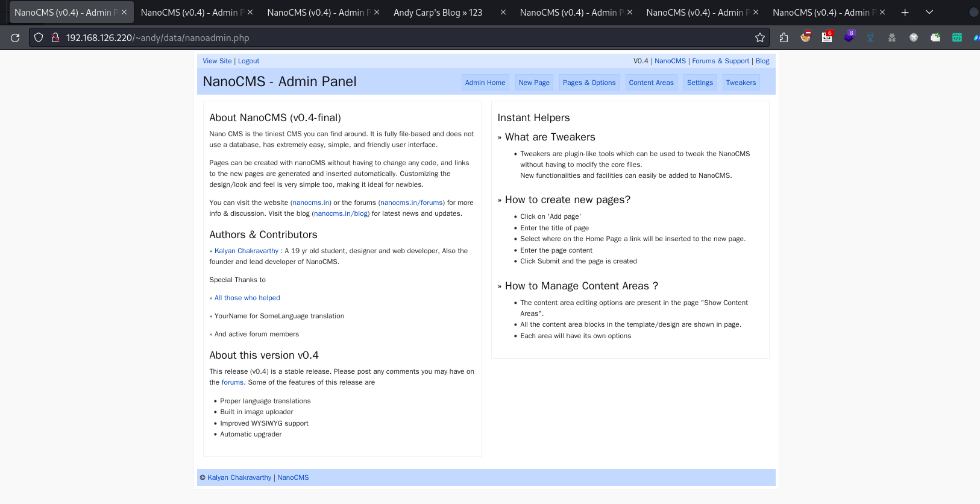Click the address bar URL field
Screen dimensions: 980x504
(x=398, y=37)
